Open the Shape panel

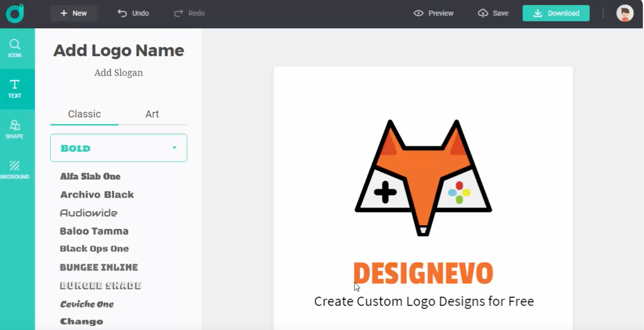coord(14,129)
